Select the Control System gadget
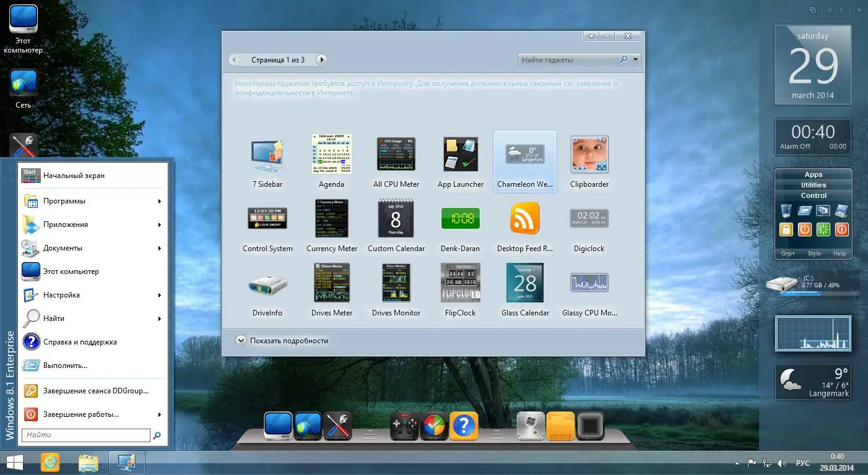Screen dimensions: 868x475 click(267, 219)
